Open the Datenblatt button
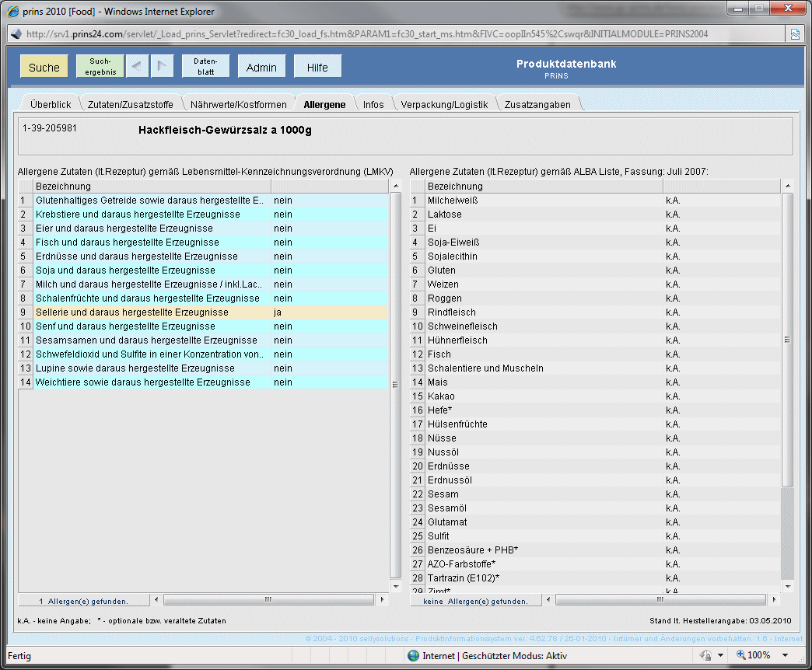The image size is (812, 670). 205,67
